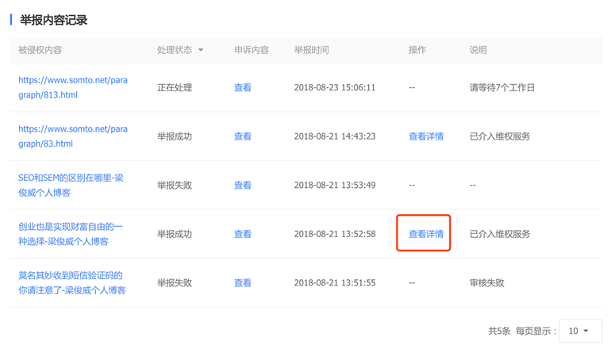Click the 举报时间 column header

pos(311,50)
